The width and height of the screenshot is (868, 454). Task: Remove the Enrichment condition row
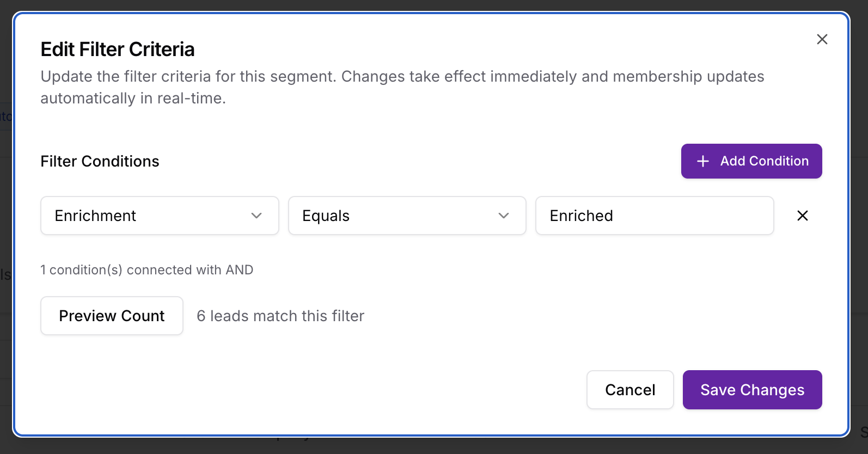[x=802, y=216]
